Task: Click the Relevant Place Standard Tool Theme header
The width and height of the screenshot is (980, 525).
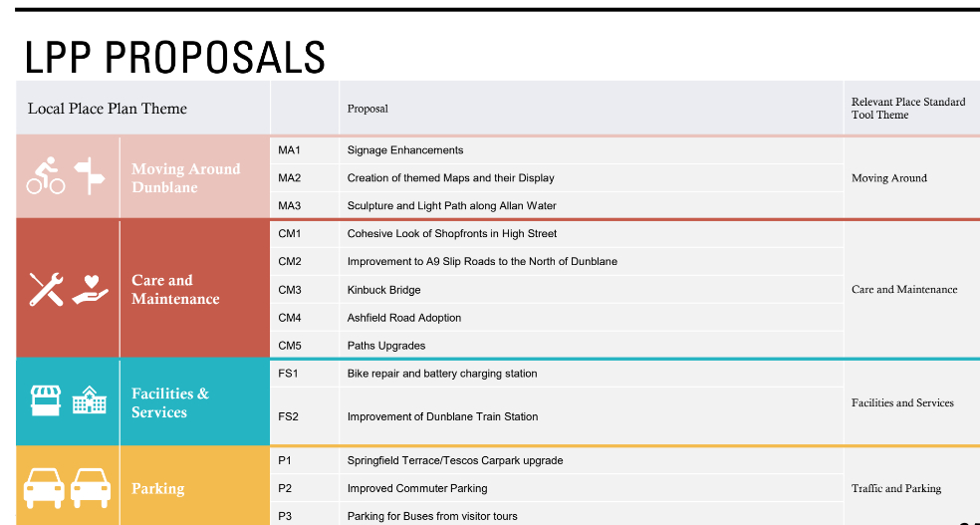Action: click(x=907, y=108)
